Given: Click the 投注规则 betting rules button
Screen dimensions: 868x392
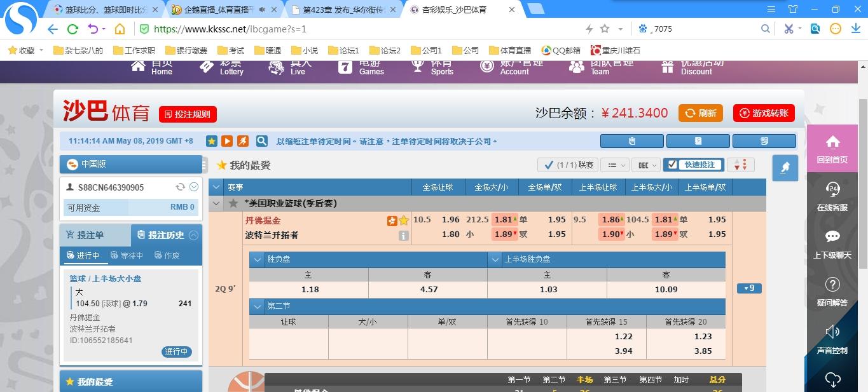Looking at the screenshot, I should [x=188, y=114].
